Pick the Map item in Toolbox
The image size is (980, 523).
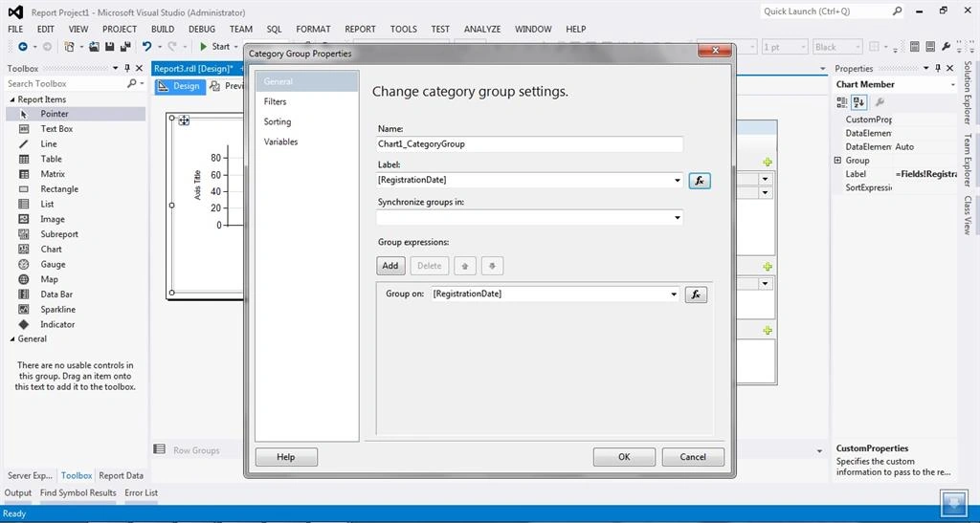pyautogui.click(x=49, y=279)
